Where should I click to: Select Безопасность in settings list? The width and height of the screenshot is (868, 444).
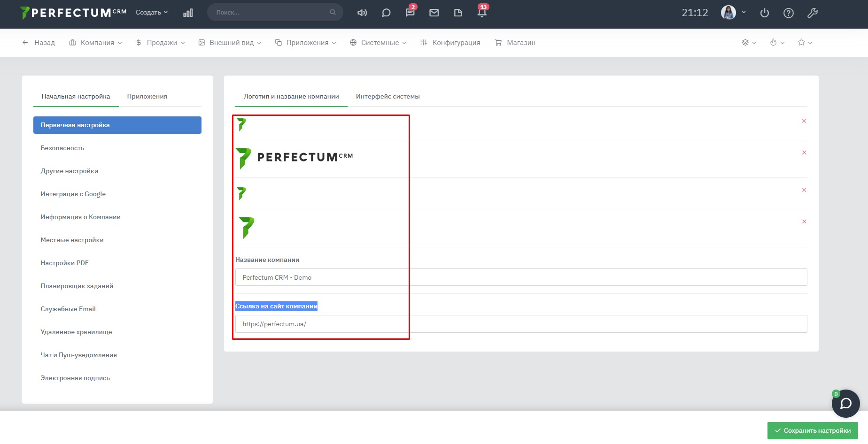(62, 148)
